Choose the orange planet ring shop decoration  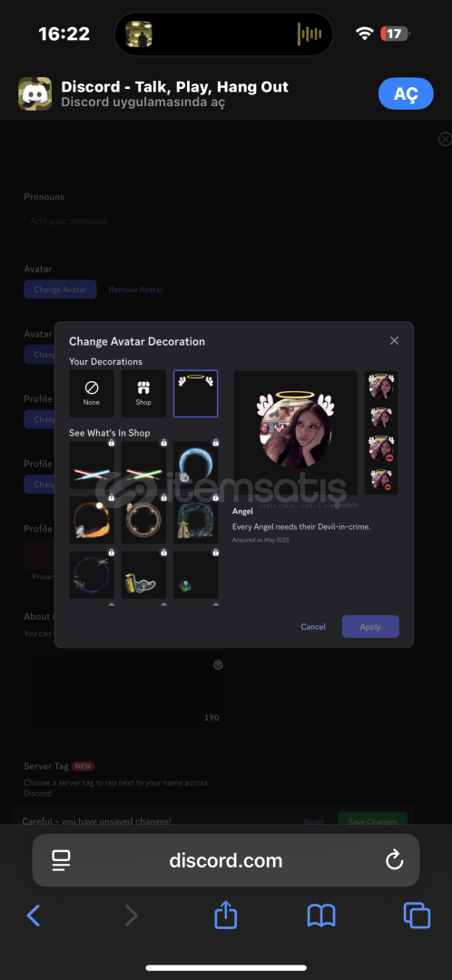click(x=92, y=519)
